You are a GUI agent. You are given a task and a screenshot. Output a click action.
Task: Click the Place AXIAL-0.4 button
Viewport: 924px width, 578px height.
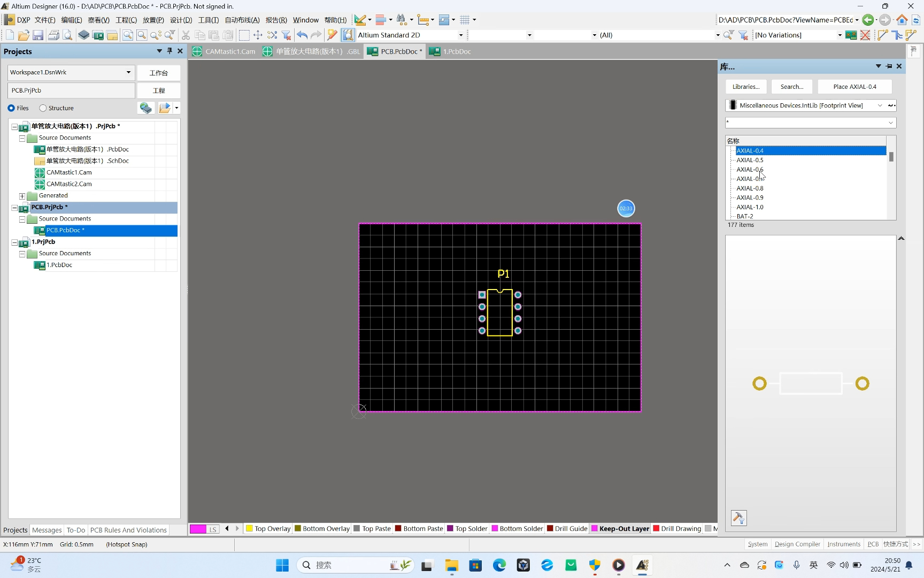coord(854,86)
